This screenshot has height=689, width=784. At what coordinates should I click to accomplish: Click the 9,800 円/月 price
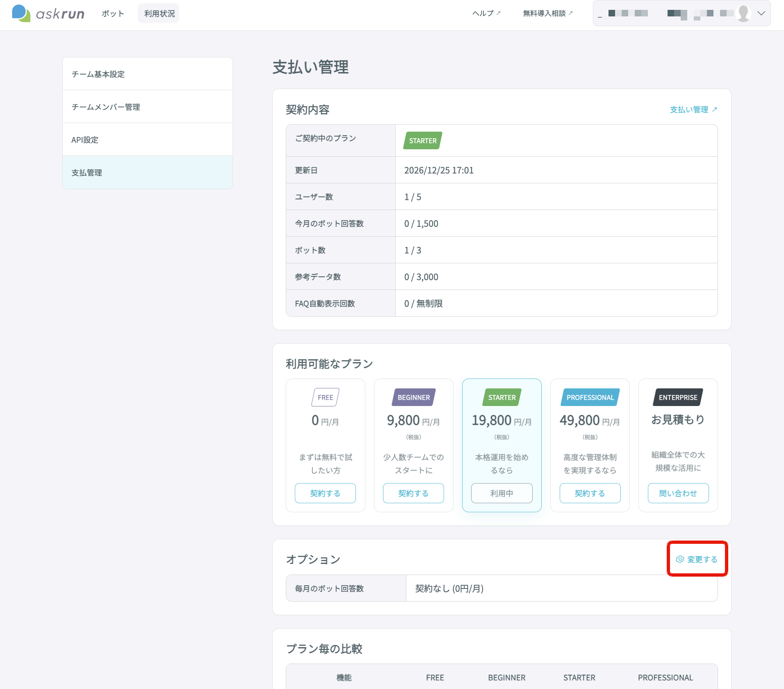coord(413,420)
